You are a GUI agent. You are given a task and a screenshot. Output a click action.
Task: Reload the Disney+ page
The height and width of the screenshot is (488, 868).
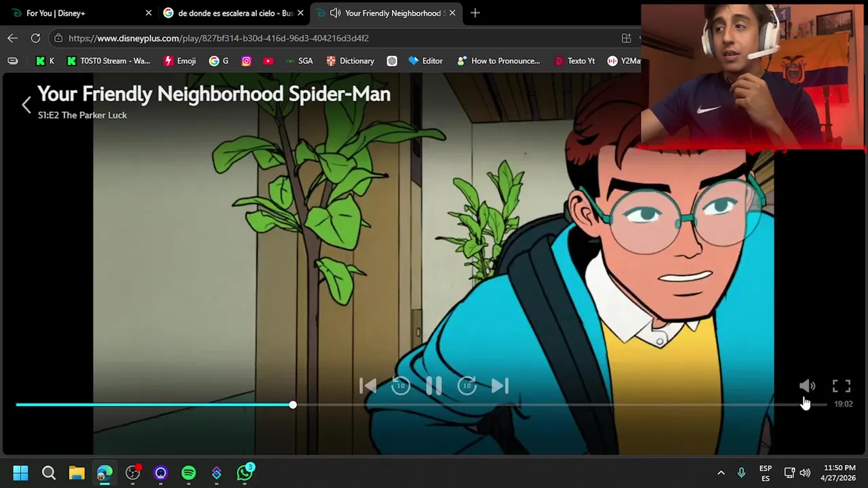click(35, 38)
